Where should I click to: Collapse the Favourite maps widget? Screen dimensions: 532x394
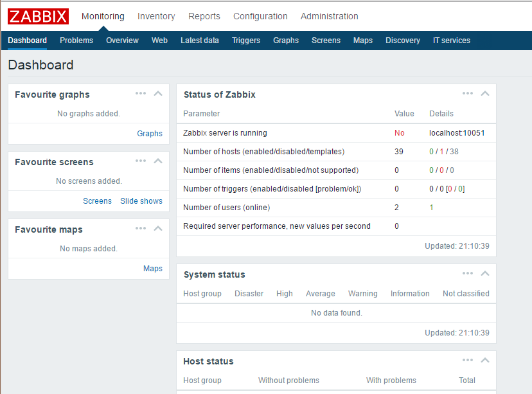tap(158, 228)
